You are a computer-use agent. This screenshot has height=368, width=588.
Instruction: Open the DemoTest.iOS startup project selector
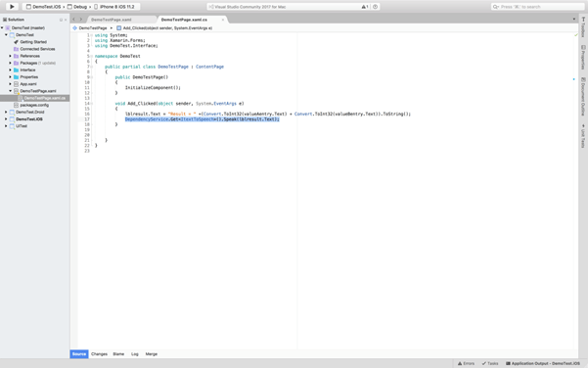click(43, 7)
